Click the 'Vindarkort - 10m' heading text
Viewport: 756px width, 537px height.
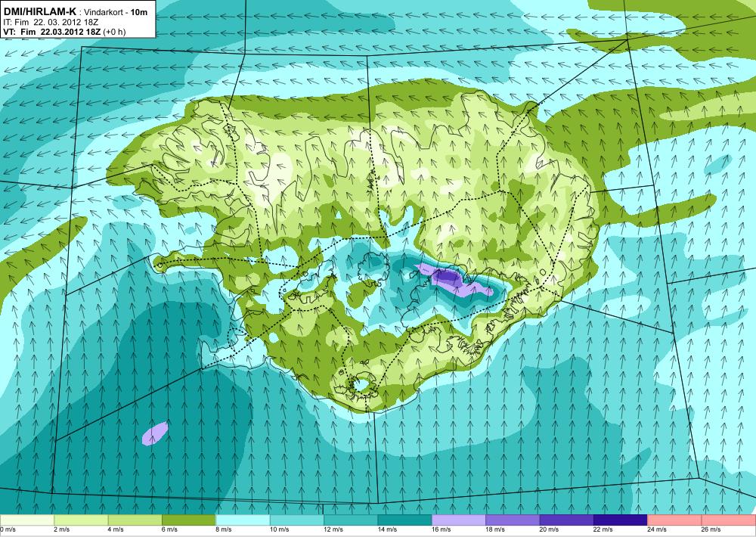(x=116, y=13)
